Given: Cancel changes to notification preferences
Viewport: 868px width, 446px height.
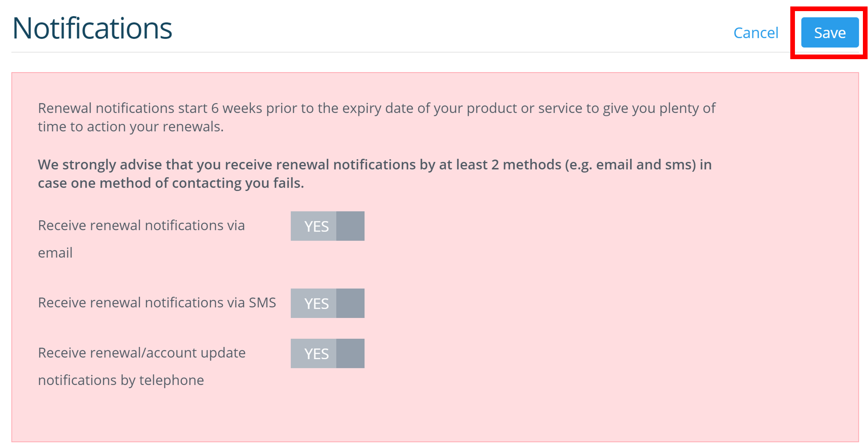Looking at the screenshot, I should tap(756, 32).
